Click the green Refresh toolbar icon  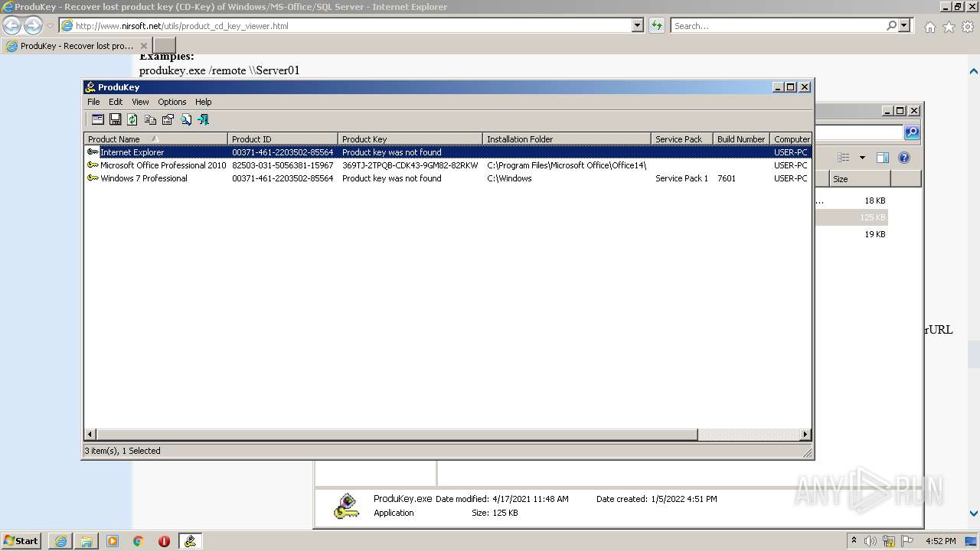click(132, 119)
